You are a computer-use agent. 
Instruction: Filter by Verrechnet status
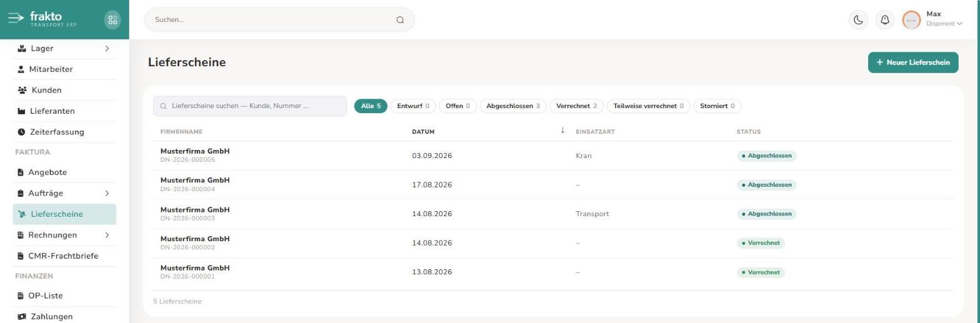coord(576,106)
